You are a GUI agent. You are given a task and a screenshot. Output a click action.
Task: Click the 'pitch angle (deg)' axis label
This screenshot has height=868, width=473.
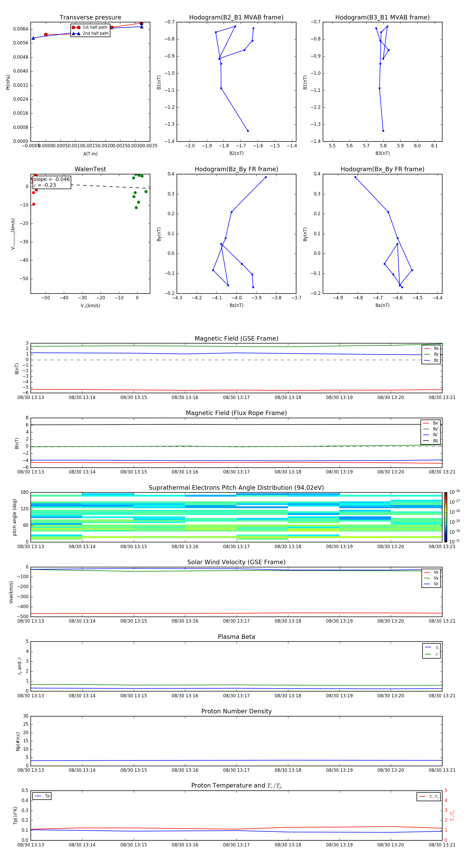click(14, 517)
